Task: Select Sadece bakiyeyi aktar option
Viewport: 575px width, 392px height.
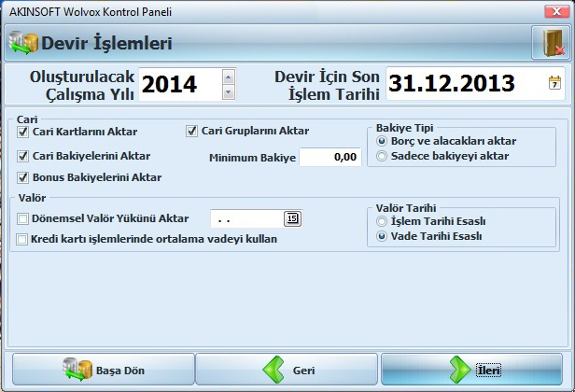Action: coord(382,156)
